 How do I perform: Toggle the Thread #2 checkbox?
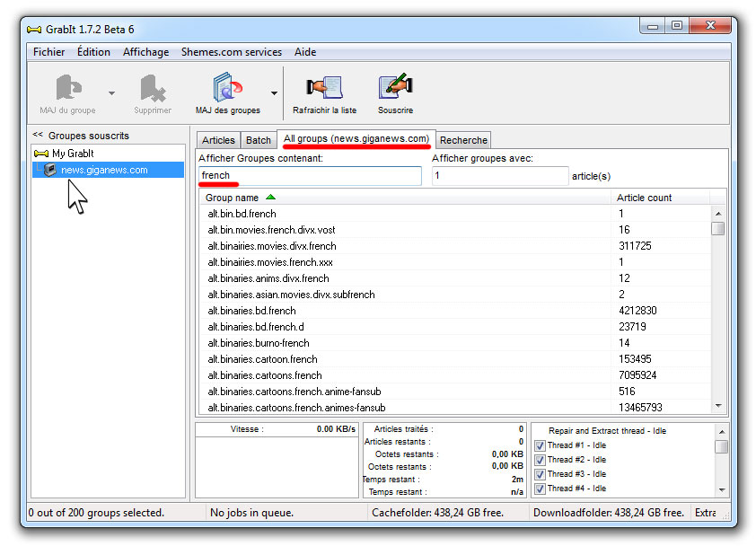coord(540,460)
